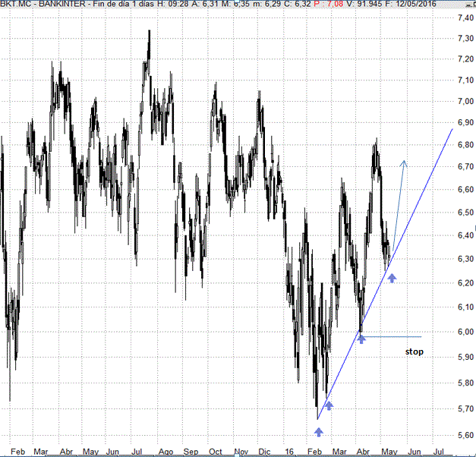Click the 6,60 price axis label
This screenshot has width=476, height=457.
click(465, 190)
